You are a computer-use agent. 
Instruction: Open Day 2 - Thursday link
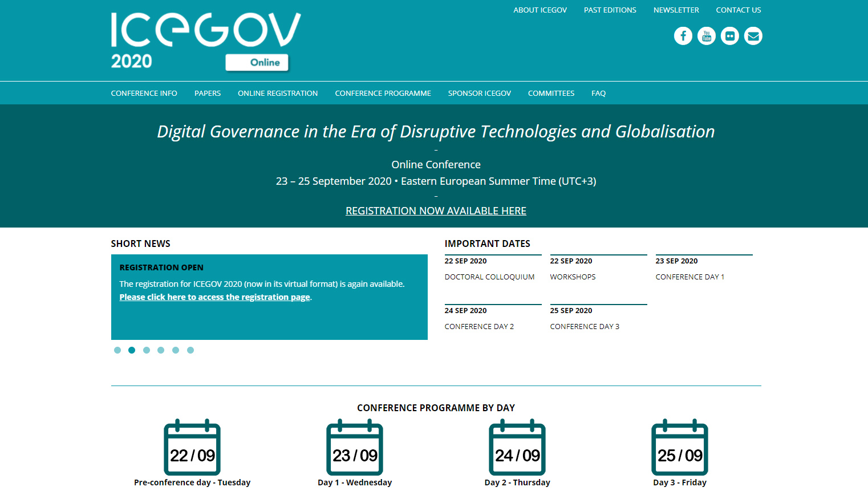coord(517,482)
